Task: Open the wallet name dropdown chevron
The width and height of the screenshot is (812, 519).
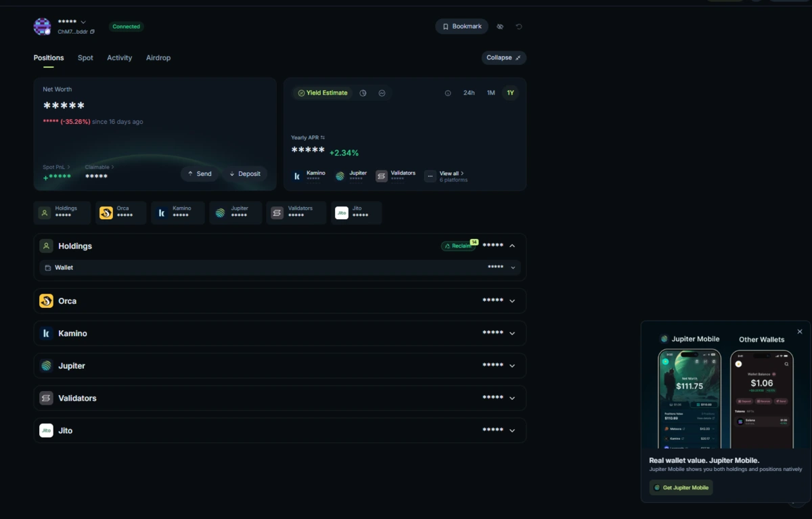Action: tap(83, 22)
